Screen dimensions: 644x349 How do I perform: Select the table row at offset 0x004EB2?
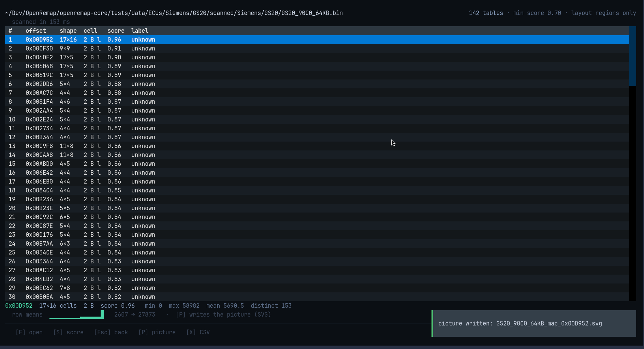pos(317,279)
